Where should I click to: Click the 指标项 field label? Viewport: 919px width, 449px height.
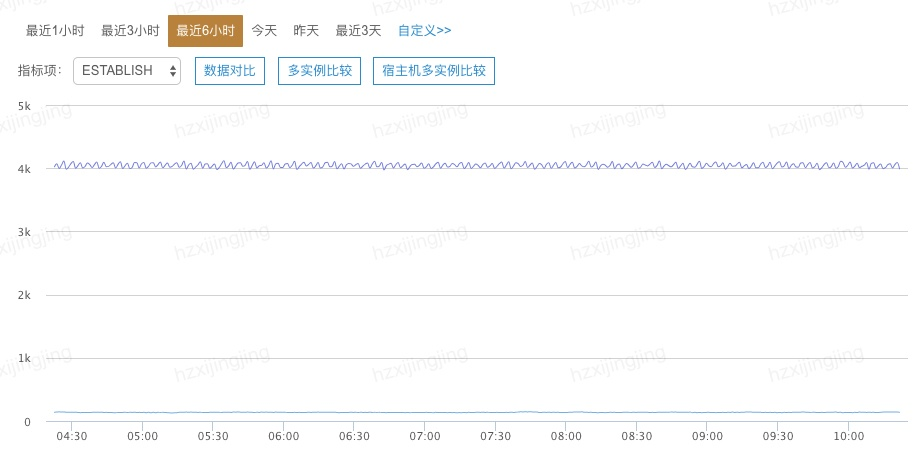pos(40,71)
